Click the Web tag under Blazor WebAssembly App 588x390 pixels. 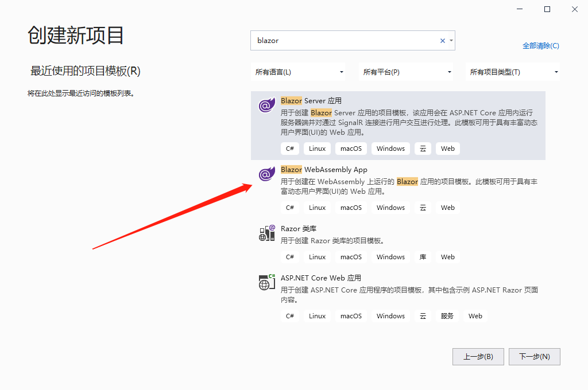point(448,208)
